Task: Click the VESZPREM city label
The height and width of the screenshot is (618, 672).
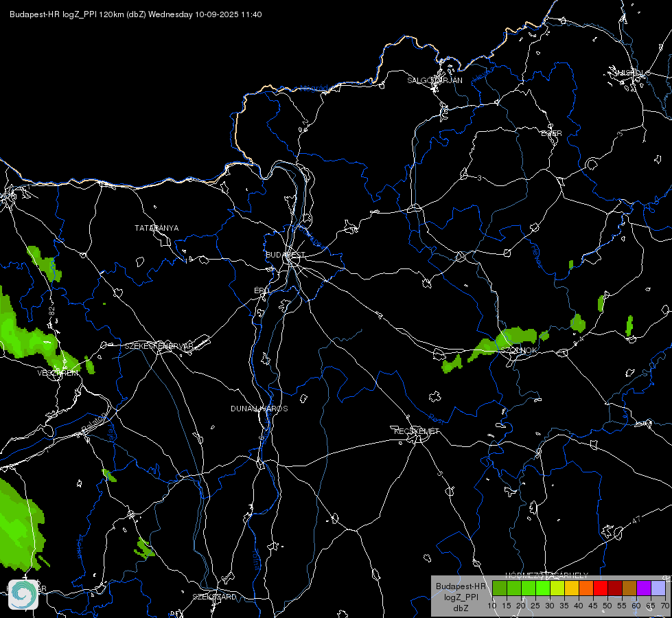Action: point(58,373)
